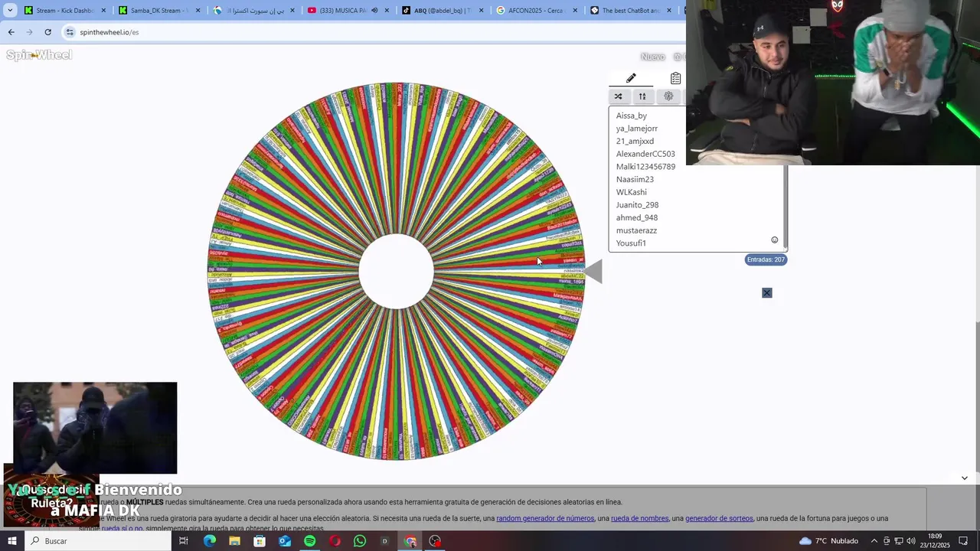Open File Explorer from taskbar

pos(234,541)
